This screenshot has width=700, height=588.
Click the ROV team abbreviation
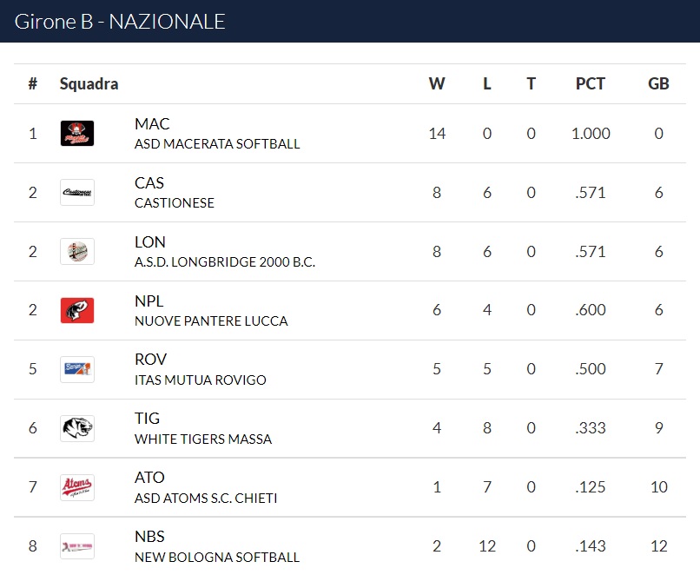150,360
